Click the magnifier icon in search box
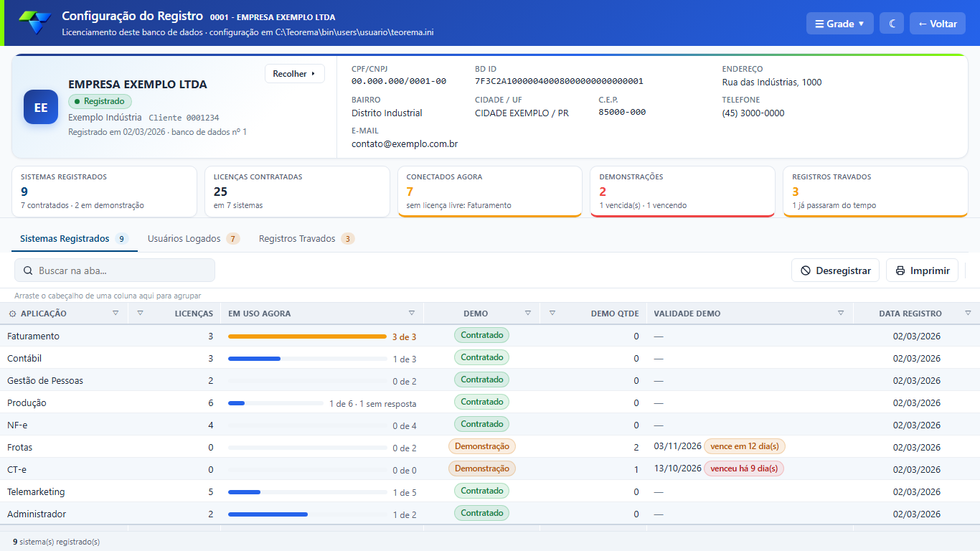The image size is (980, 551). (x=28, y=270)
